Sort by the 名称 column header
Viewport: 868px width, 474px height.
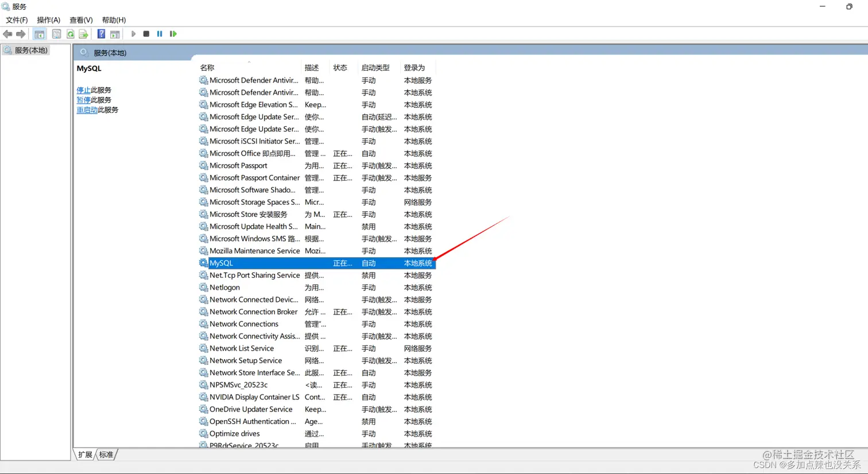pyautogui.click(x=250, y=68)
